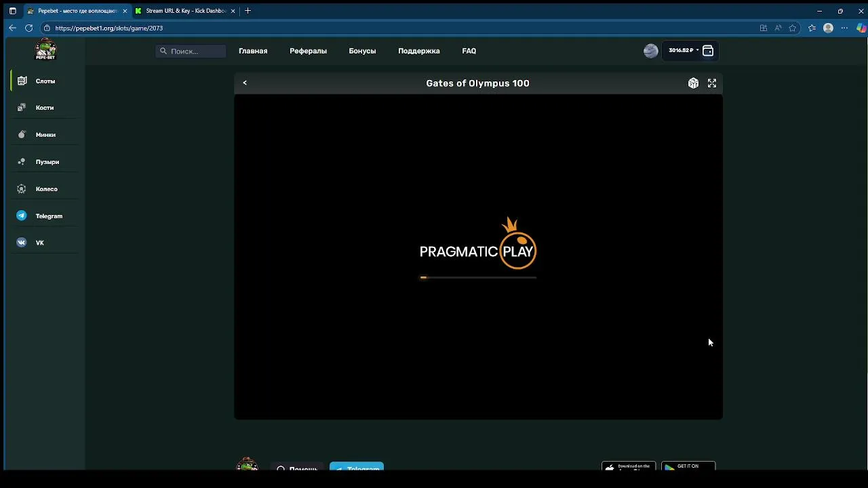Click the footer Помощь button
This screenshot has width=868, height=488.
(x=297, y=467)
